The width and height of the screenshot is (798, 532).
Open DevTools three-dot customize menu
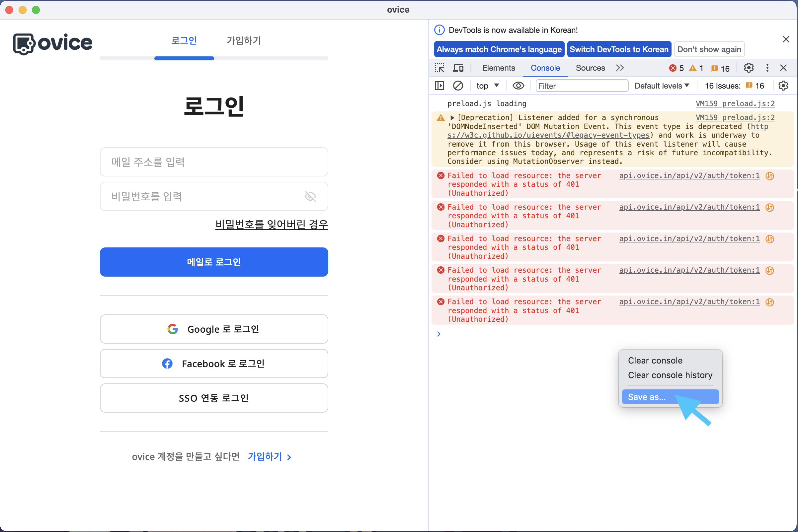[x=767, y=68]
